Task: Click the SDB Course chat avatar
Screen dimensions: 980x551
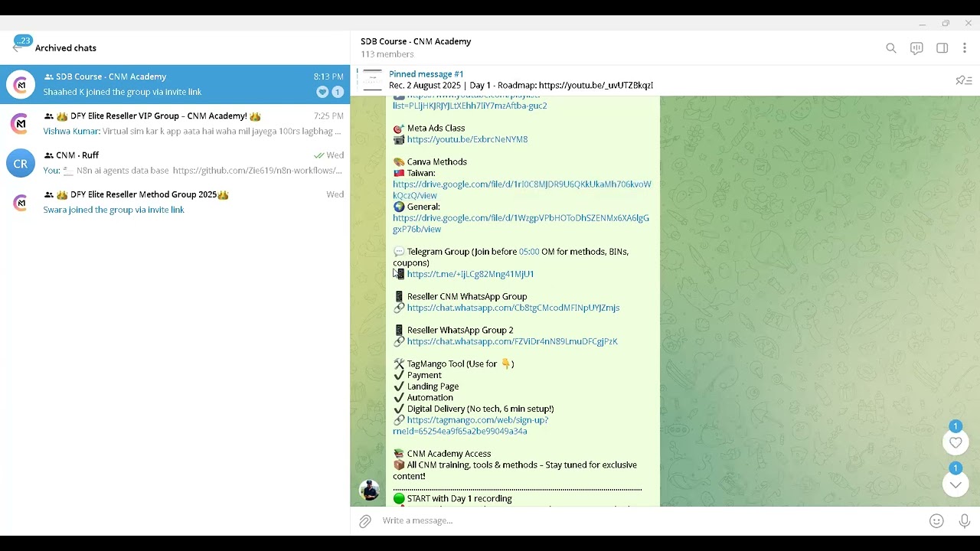Action: 21,84
